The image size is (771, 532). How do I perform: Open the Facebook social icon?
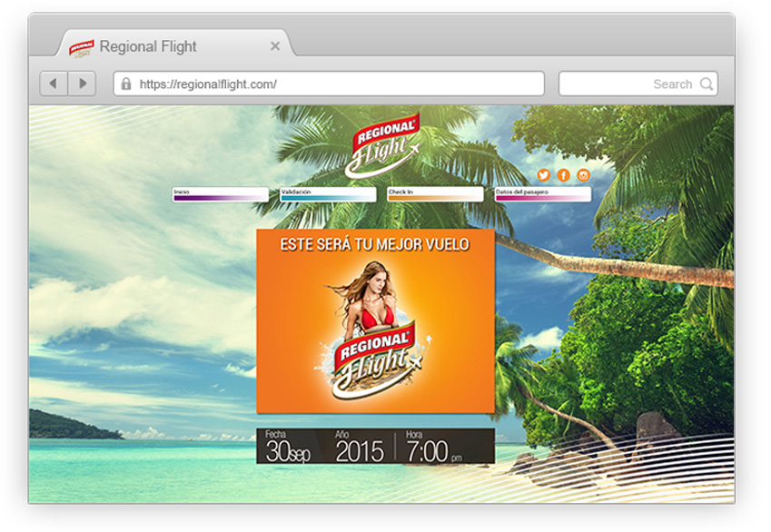coord(563,175)
